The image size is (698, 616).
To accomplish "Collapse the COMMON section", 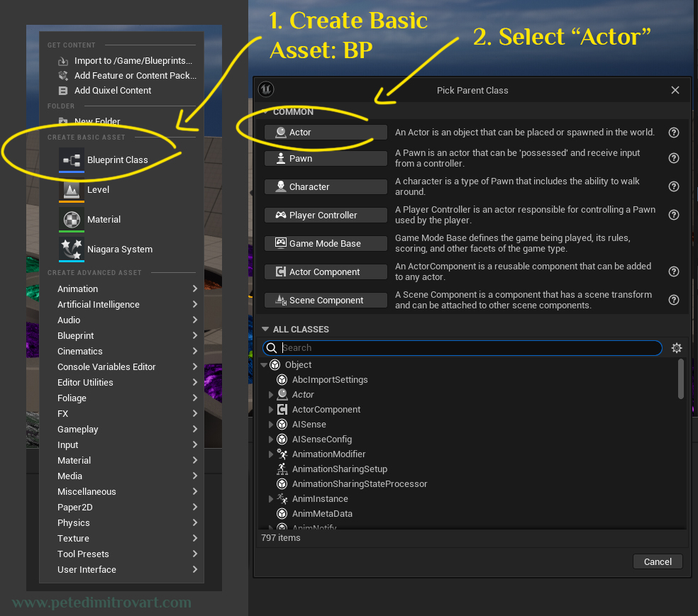I will pyautogui.click(x=265, y=111).
